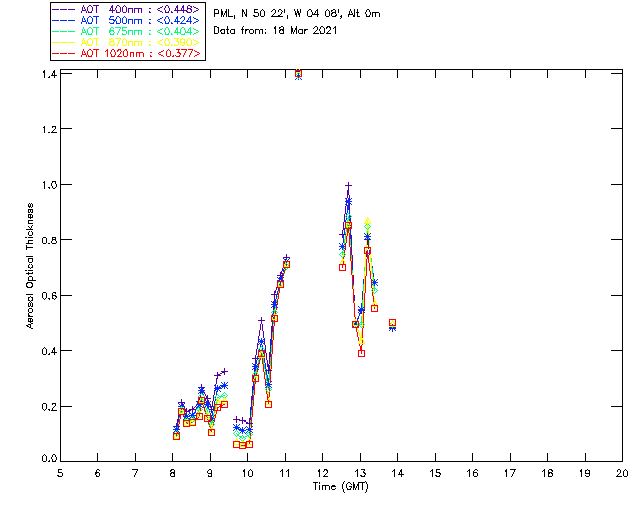Click the purple plus marker at the 1.0 peak
Viewport: 640px width, 512px height.
tap(348, 186)
